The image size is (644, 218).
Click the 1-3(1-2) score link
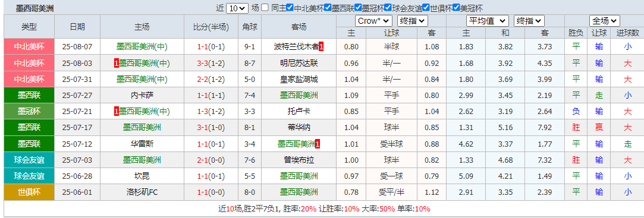pyautogui.click(x=211, y=111)
